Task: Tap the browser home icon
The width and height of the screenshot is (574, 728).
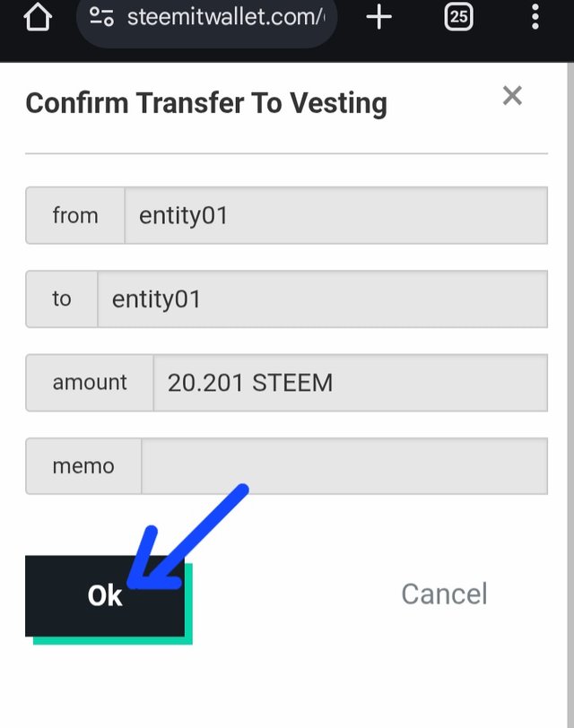Action: 38,18
